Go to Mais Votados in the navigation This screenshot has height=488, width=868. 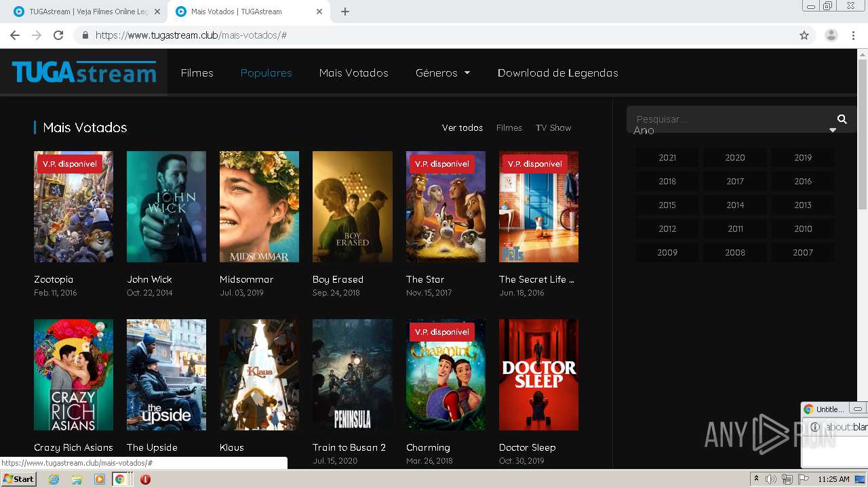point(354,73)
